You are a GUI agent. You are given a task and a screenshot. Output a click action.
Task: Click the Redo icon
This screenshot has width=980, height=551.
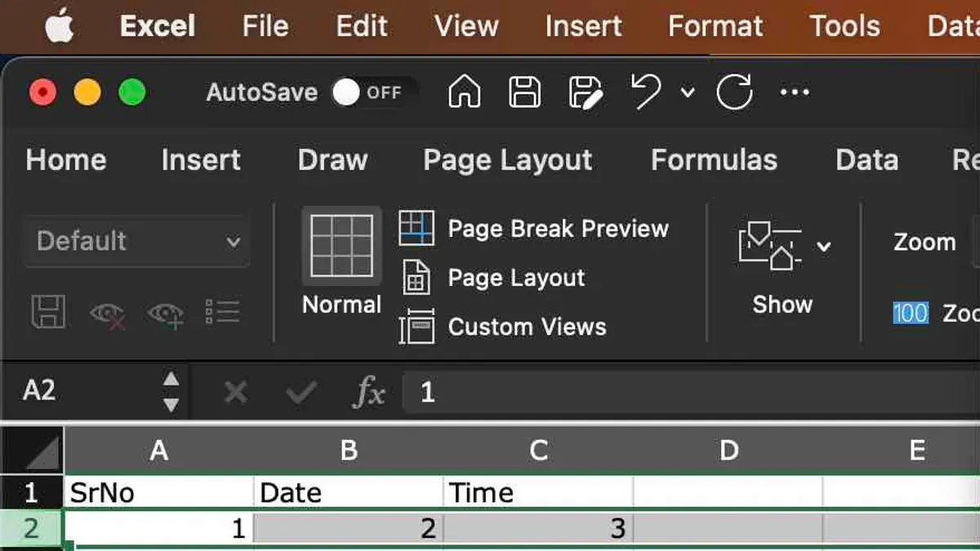pos(734,92)
